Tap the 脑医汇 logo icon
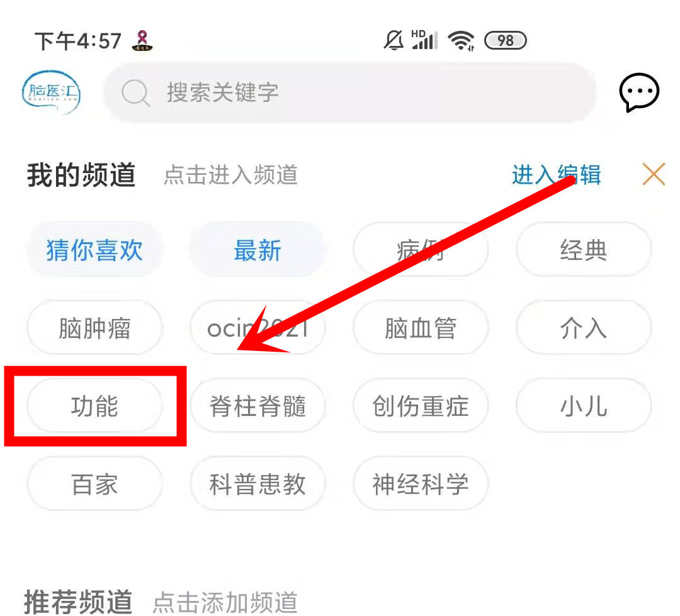Viewport: 680px width, 616px height. pyautogui.click(x=51, y=92)
